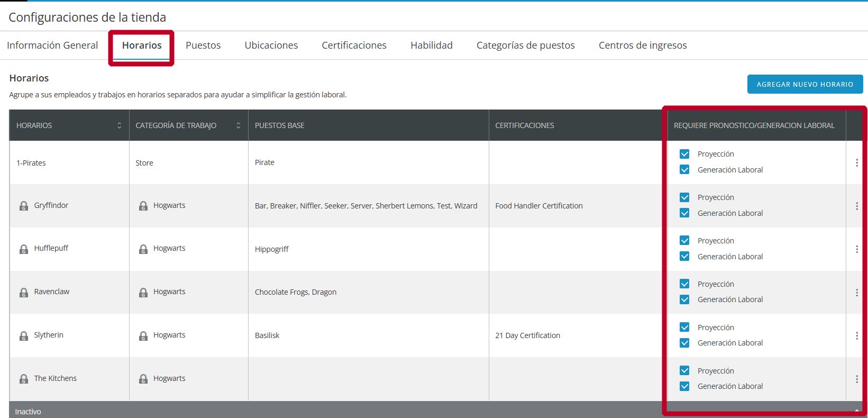Open the three-dot menu for 1-Pirates

[856, 163]
